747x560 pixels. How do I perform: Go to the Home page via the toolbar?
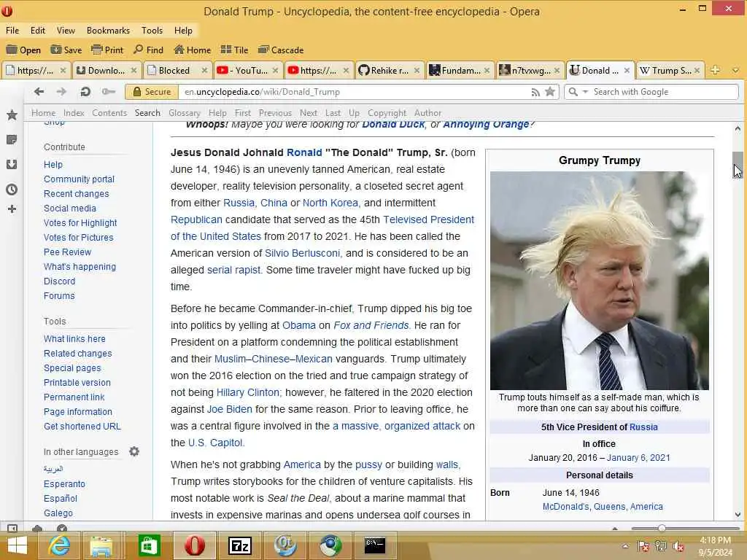click(192, 50)
